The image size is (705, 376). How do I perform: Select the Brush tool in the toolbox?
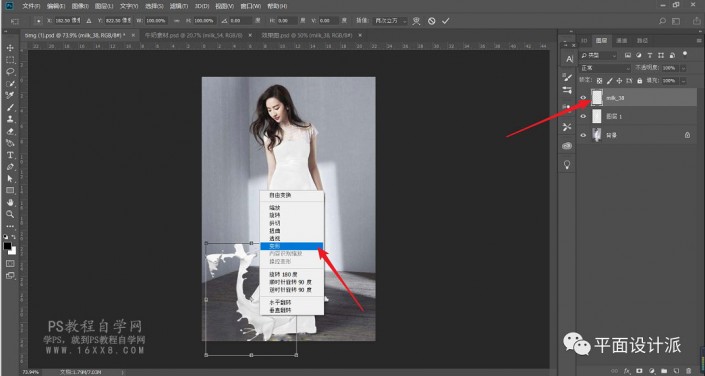pos(10,107)
